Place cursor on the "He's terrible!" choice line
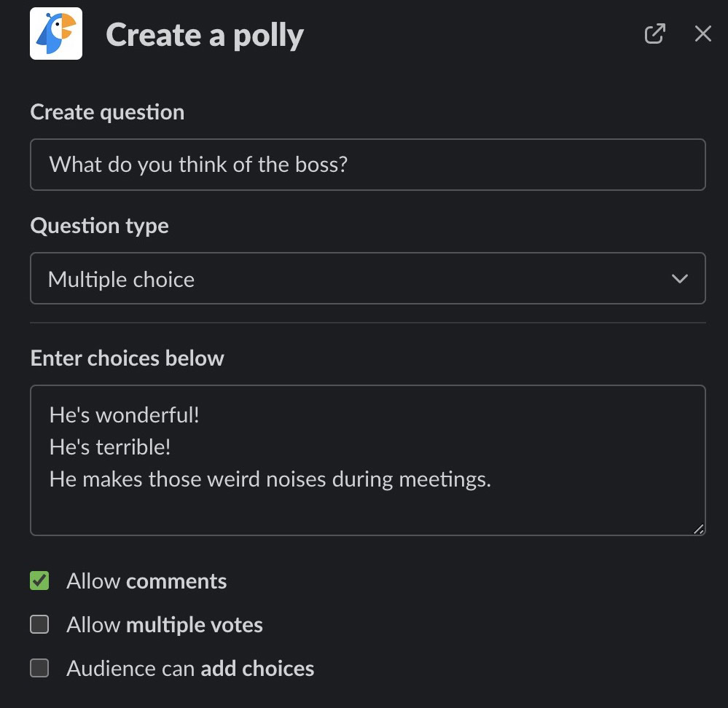 (110, 447)
